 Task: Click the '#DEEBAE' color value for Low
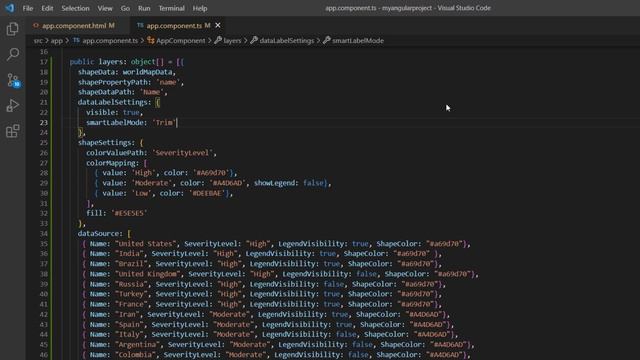tap(207, 193)
